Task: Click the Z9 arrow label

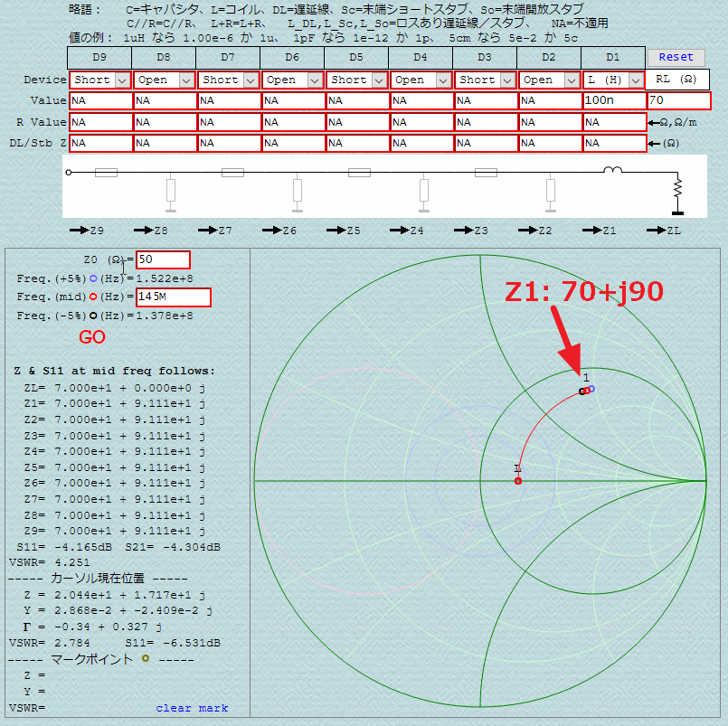Action: point(87,231)
